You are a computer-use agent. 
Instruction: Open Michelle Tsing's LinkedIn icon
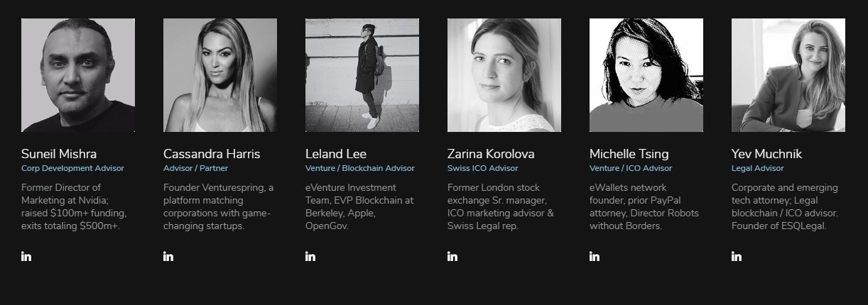click(x=595, y=256)
